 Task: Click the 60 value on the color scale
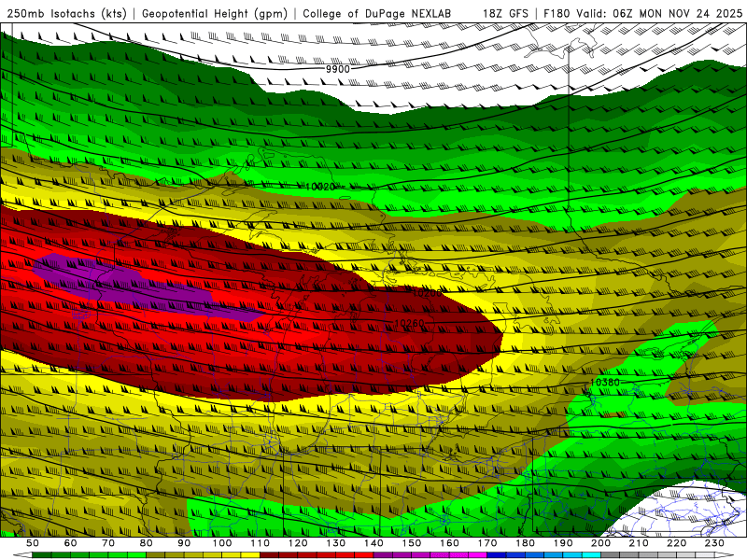coord(71,543)
